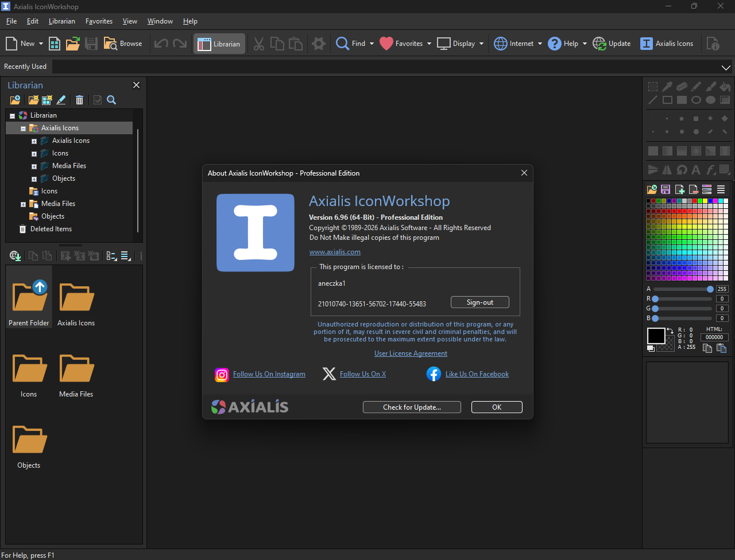The width and height of the screenshot is (735, 560).
Task: Open the Internet dropdown arrow
Action: pos(540,44)
